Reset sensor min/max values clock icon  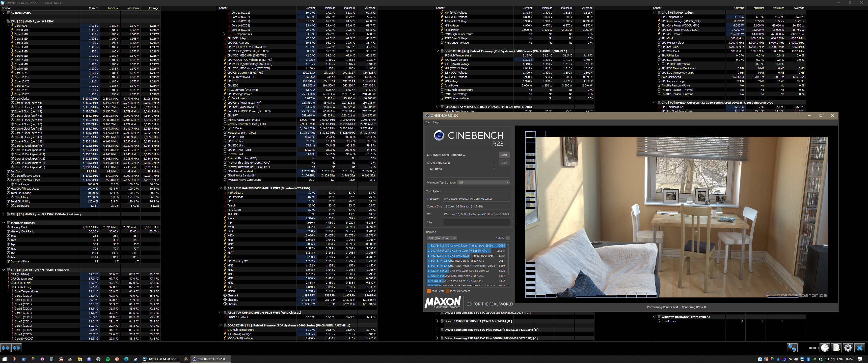825,348
